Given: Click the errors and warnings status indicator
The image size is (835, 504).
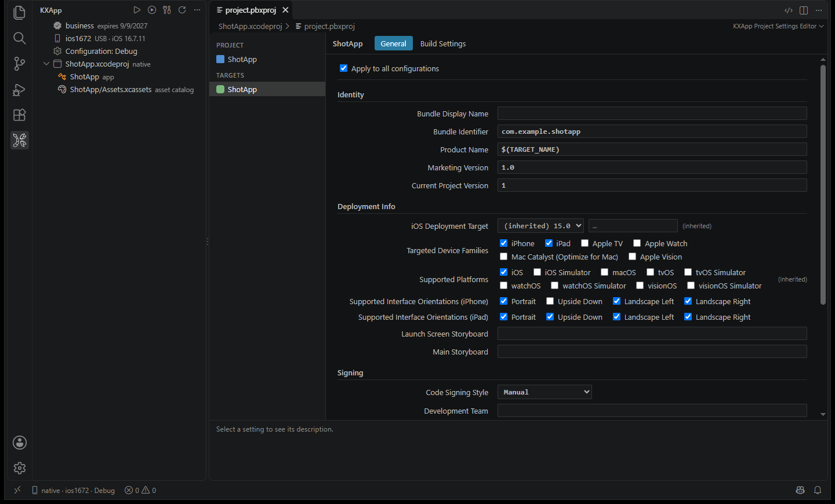Looking at the screenshot, I should coord(140,490).
